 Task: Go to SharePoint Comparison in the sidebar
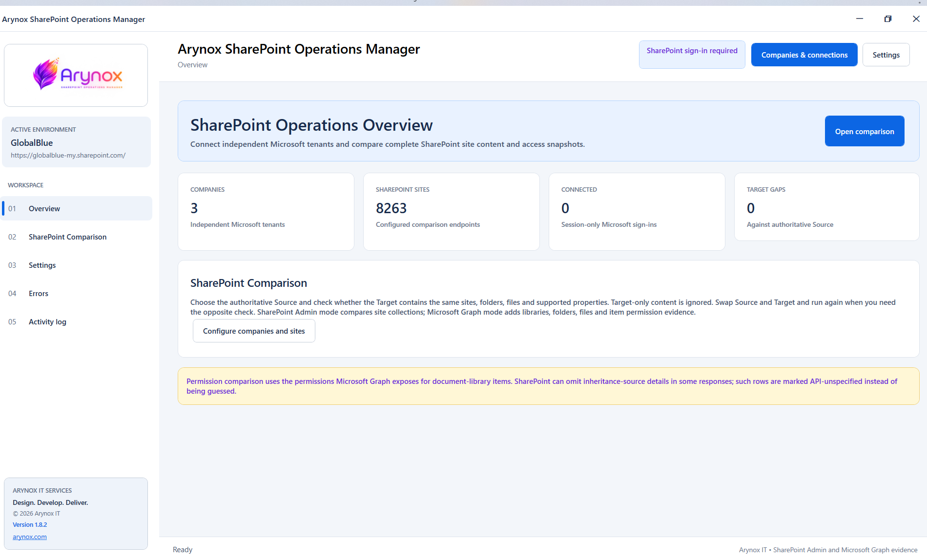coord(77,237)
